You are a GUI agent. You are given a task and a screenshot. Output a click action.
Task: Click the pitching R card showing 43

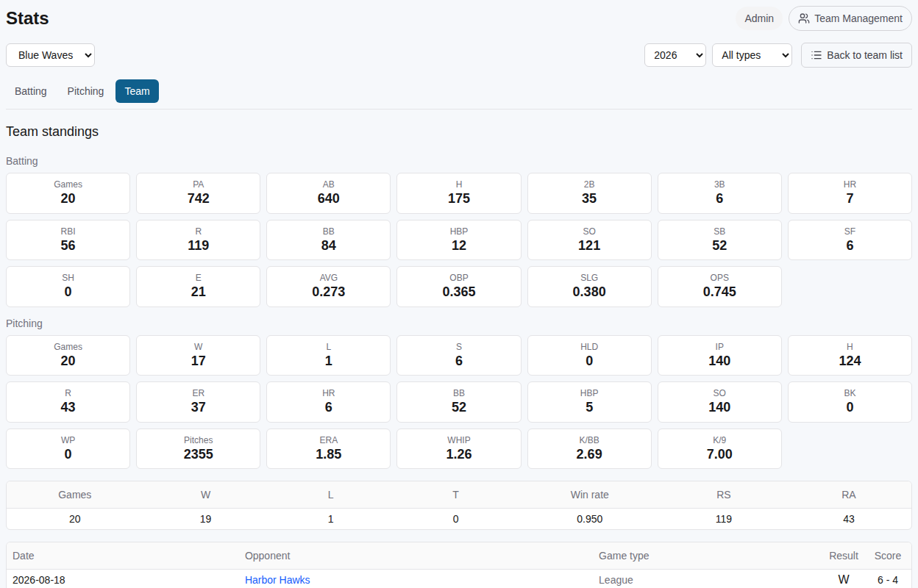click(x=68, y=402)
